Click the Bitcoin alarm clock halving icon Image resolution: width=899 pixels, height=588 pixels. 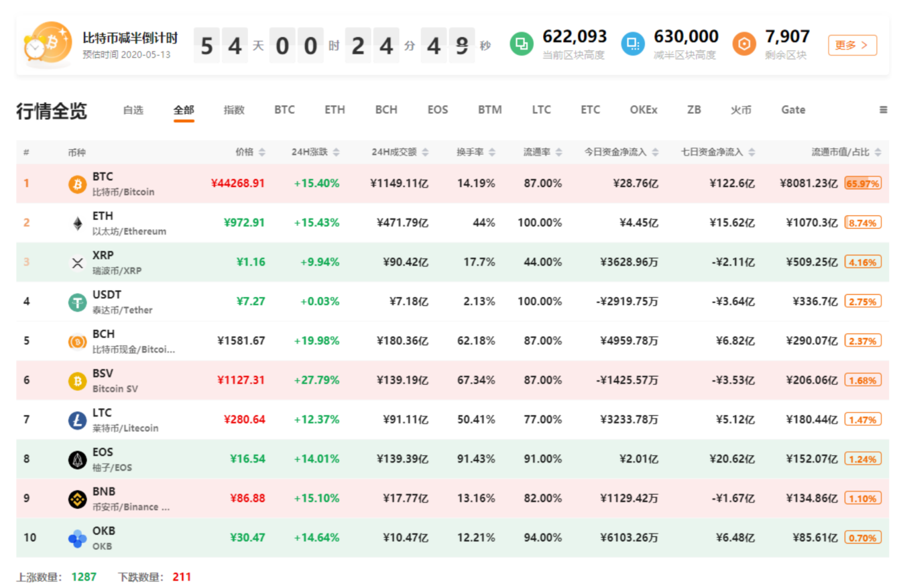point(48,44)
